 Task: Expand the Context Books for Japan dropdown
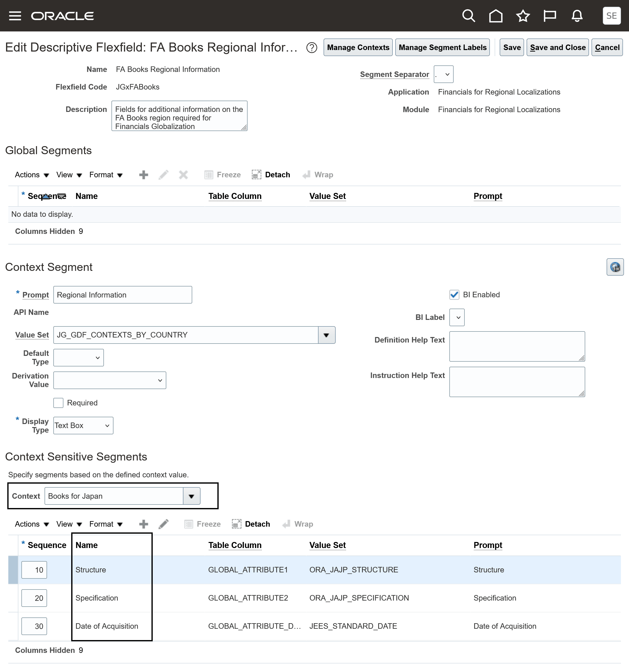(x=191, y=496)
